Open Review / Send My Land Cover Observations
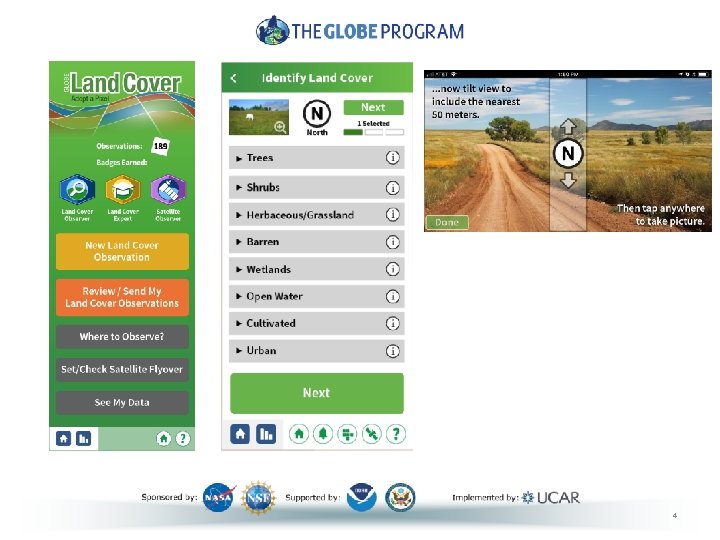Screen dimensions: 720x540 click(122, 297)
